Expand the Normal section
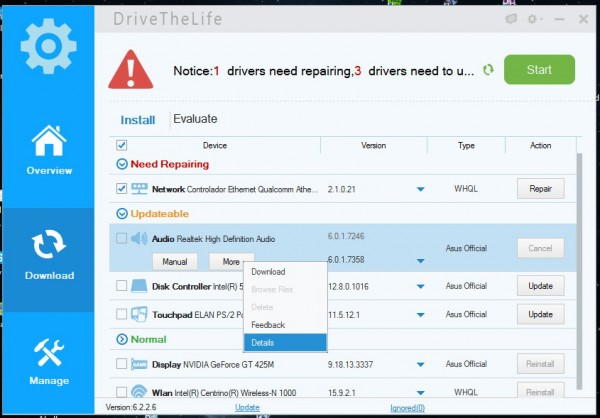This screenshot has height=418, width=600. 122,339
